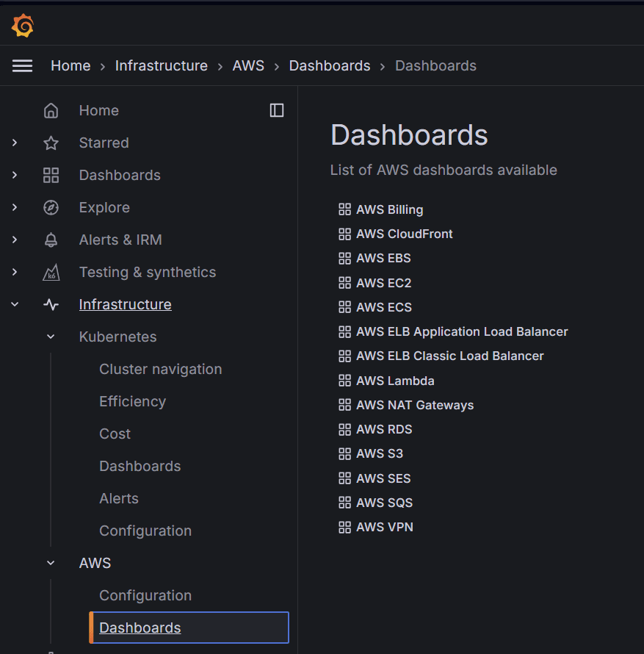Select Cluster navigation under Kubernetes
The image size is (644, 654).
[160, 369]
